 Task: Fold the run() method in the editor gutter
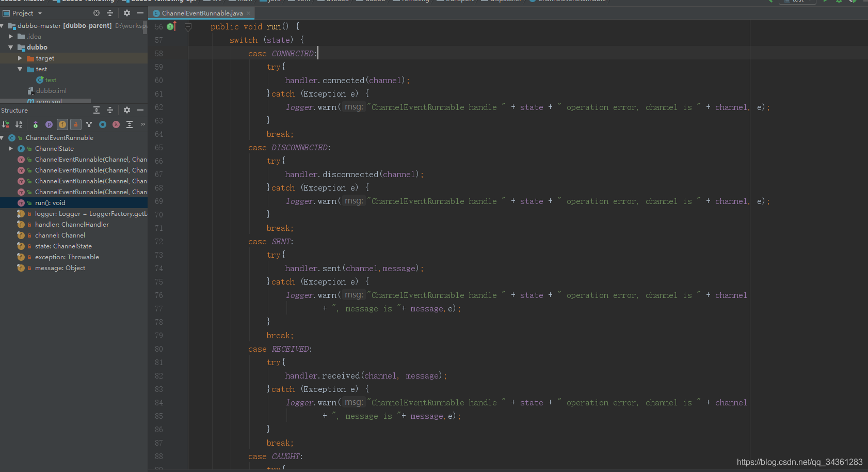click(x=188, y=26)
